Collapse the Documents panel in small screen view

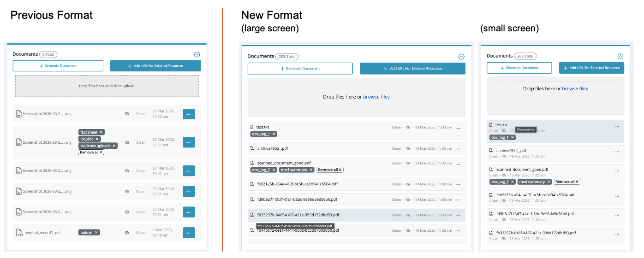620,56
